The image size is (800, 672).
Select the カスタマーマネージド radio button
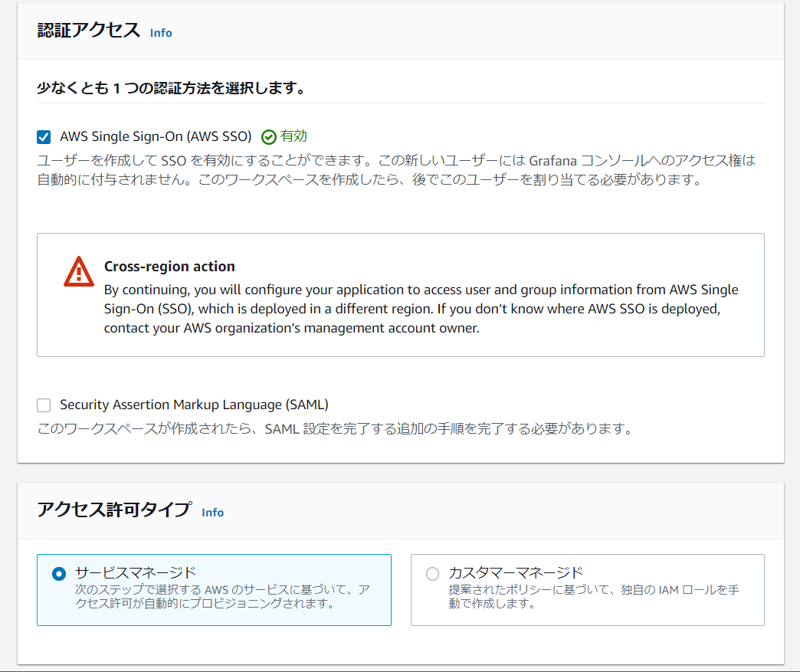(x=432, y=574)
